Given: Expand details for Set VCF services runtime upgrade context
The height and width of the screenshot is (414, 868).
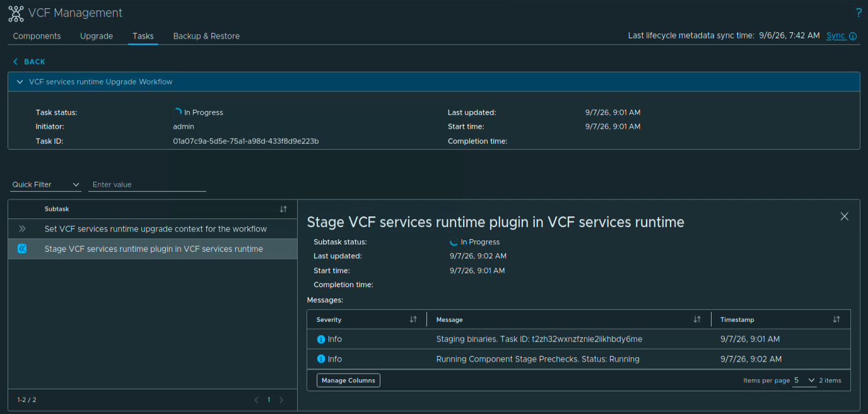Looking at the screenshot, I should coord(22,228).
